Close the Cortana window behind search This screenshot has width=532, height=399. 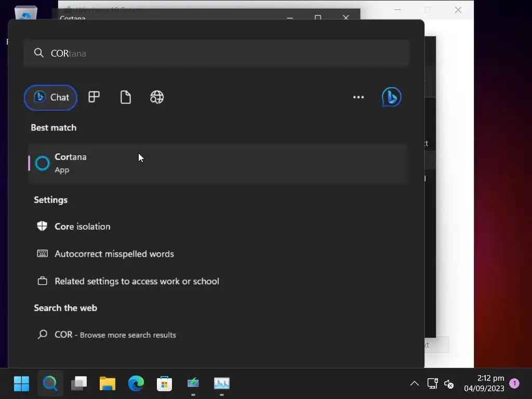(x=345, y=17)
